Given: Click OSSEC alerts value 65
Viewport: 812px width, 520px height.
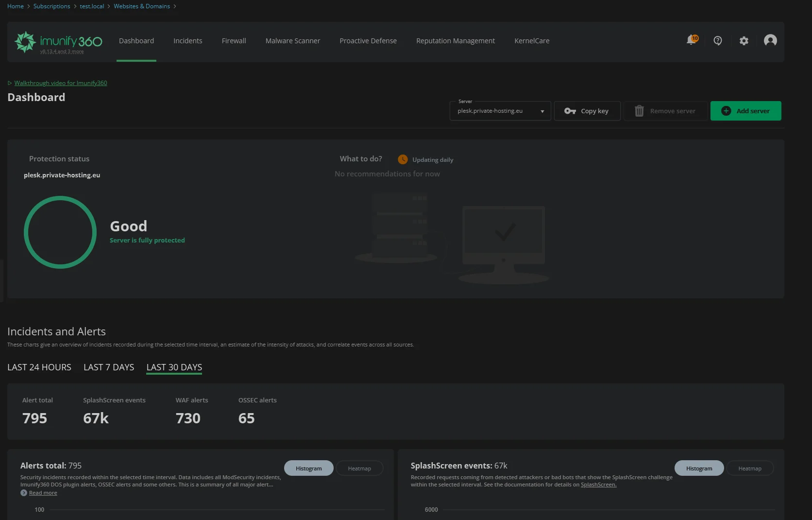Looking at the screenshot, I should pyautogui.click(x=246, y=418).
